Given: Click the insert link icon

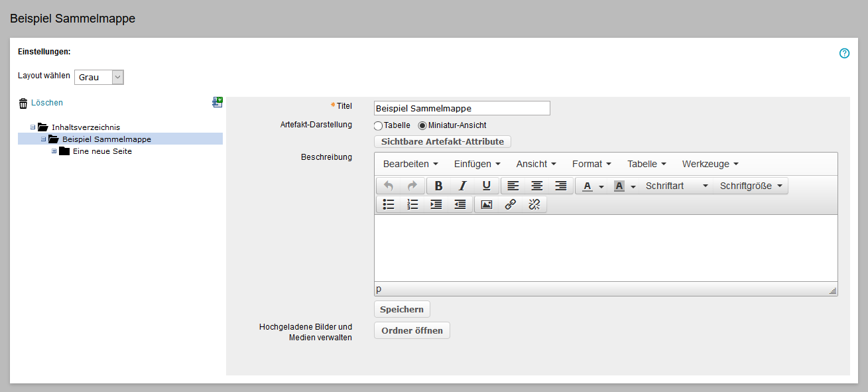Looking at the screenshot, I should pos(510,204).
